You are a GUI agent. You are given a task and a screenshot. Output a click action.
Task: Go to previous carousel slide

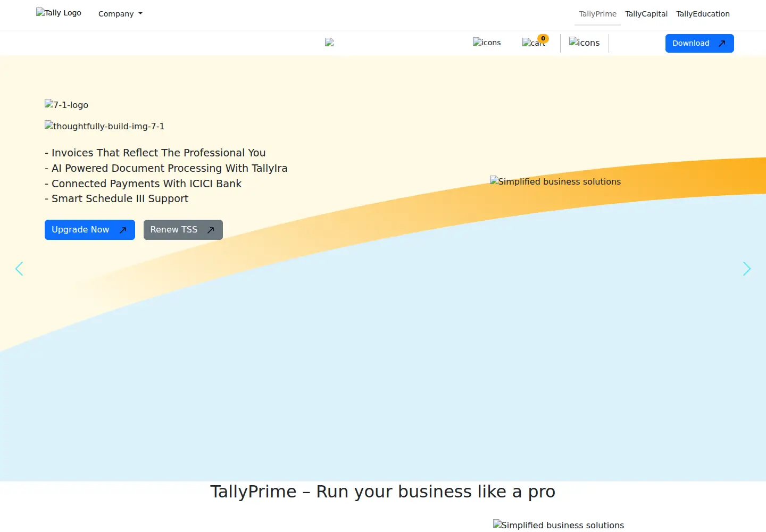click(x=19, y=269)
